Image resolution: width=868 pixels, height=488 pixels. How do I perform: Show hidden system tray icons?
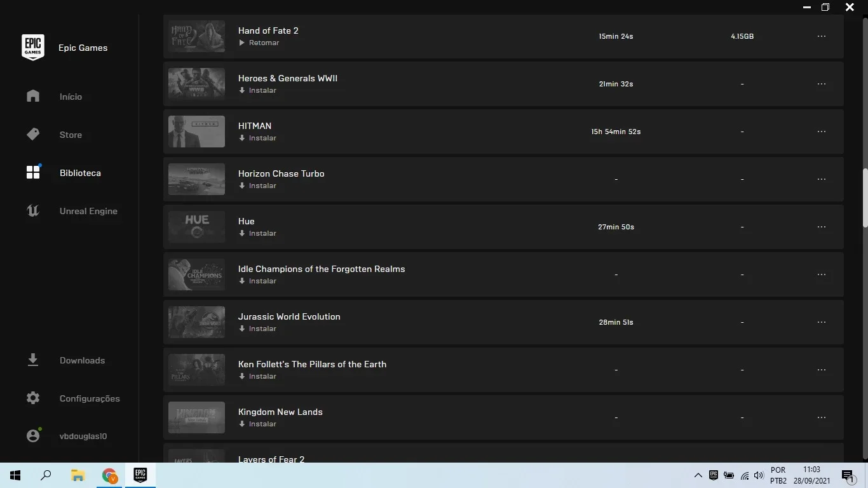[x=698, y=475]
